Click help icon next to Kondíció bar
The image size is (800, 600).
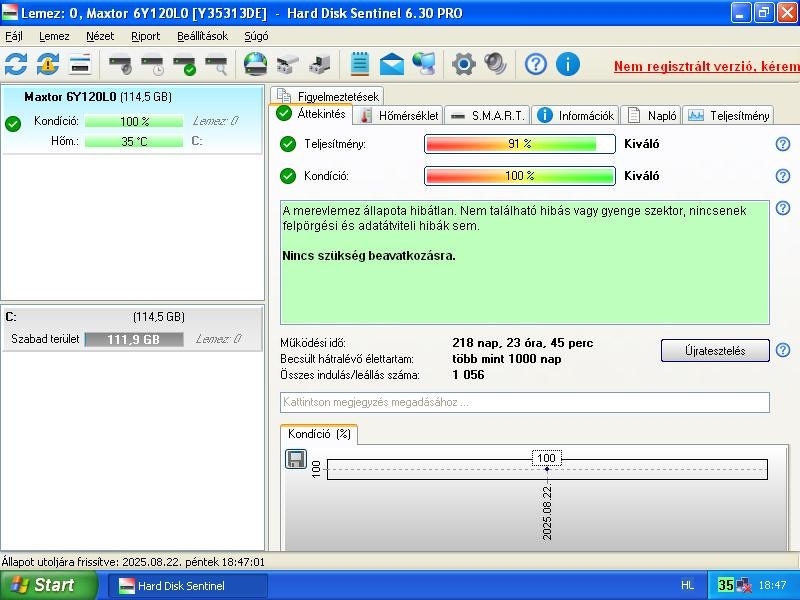783,176
